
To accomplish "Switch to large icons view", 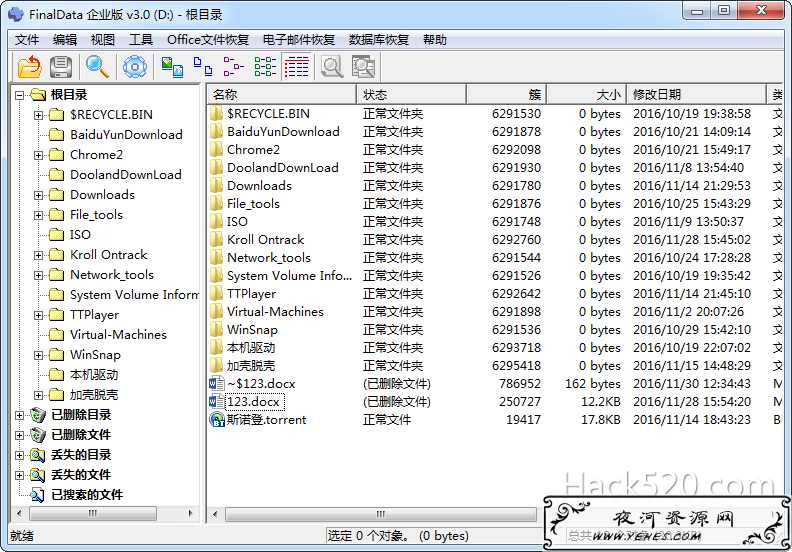I will [x=203, y=66].
